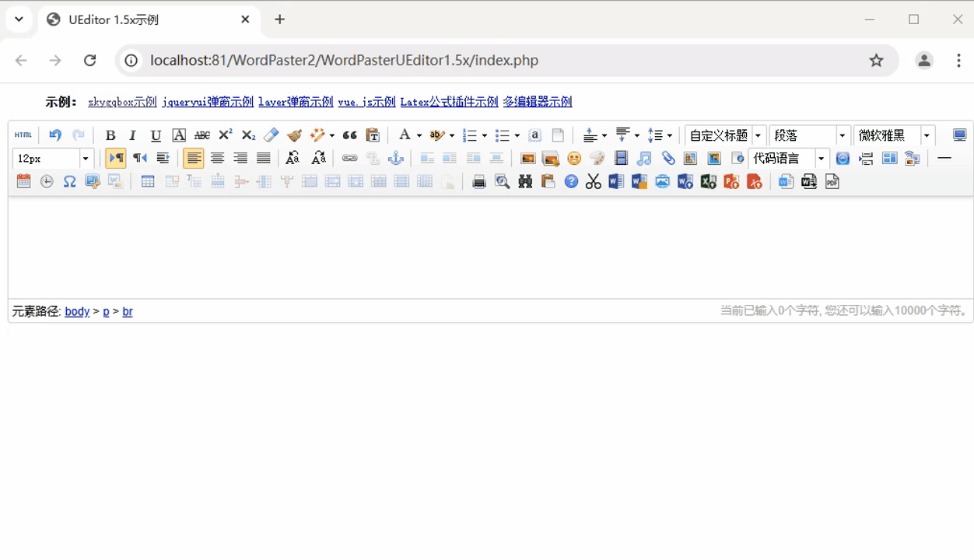Screen dimensions: 974x560
Task: Toggle bold formatting
Action: coord(110,135)
